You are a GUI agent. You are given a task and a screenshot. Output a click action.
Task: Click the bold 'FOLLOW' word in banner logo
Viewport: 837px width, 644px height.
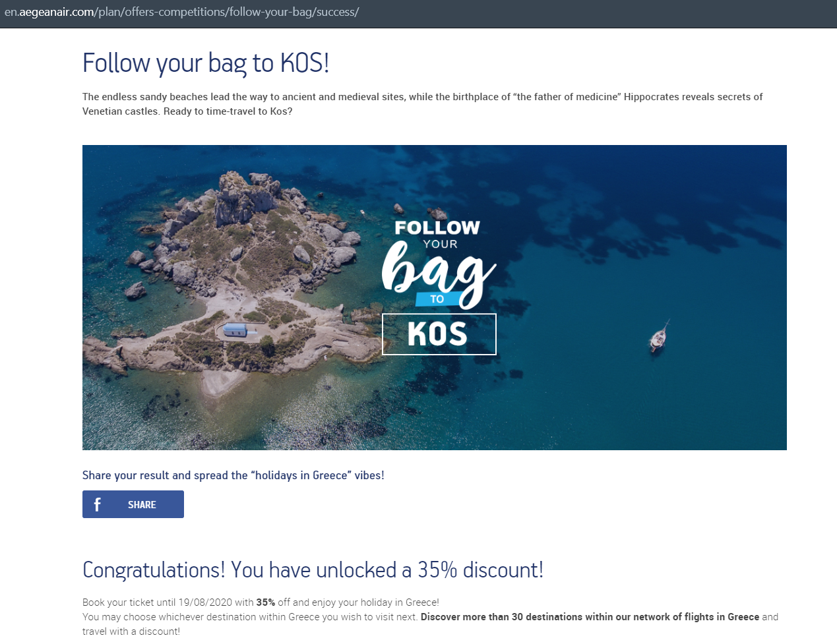coord(437,228)
